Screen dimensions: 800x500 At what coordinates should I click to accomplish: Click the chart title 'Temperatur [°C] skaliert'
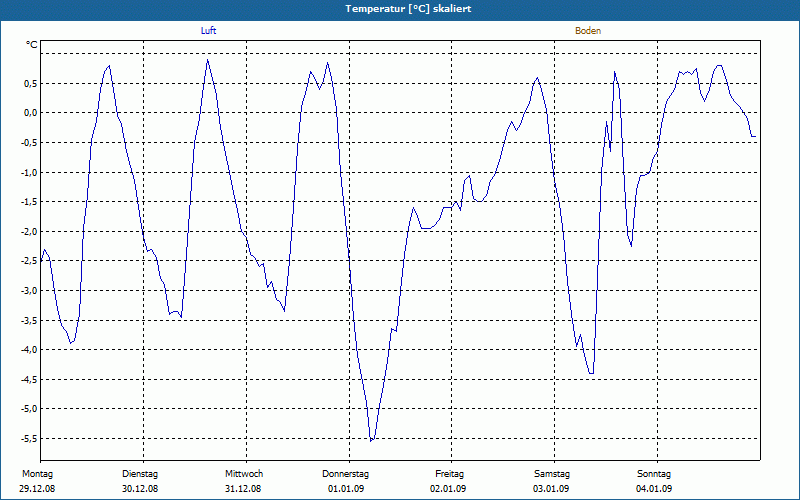pos(408,9)
